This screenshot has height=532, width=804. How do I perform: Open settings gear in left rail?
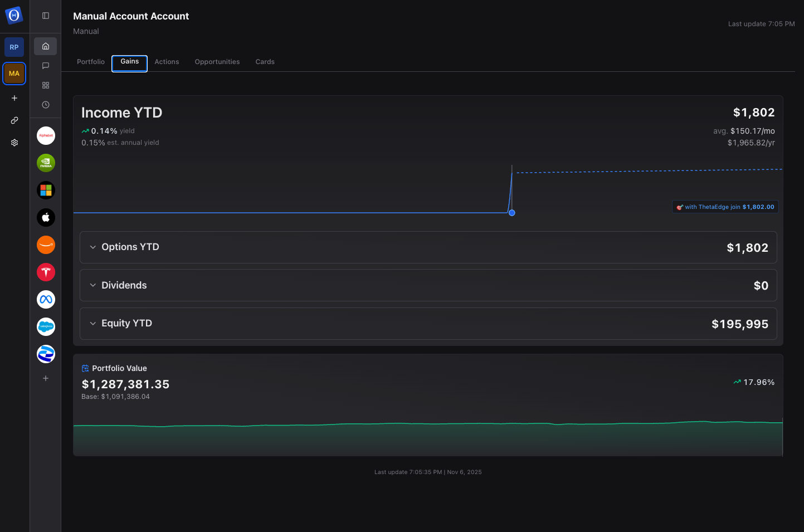click(x=14, y=143)
